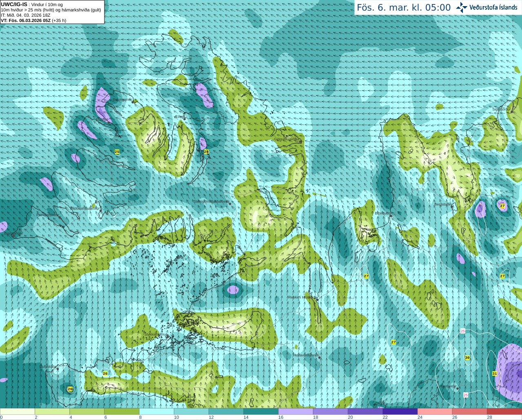Select the above 28 m/s red legend swatch
Screen dimensions: 522x420
[x=504, y=411]
